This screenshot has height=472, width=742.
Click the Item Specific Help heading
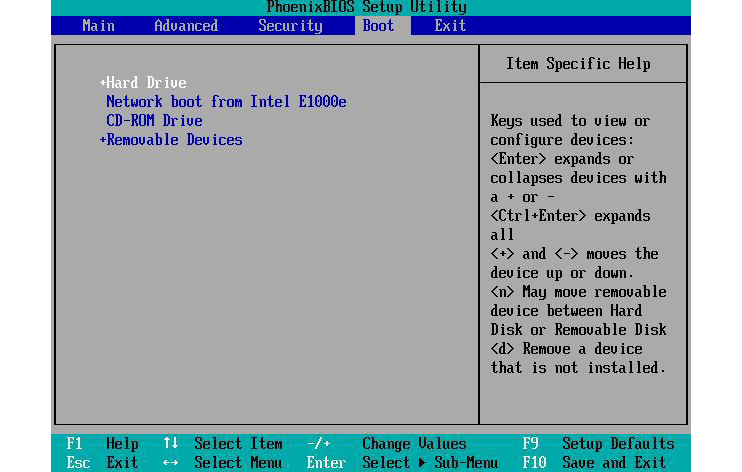point(578,63)
